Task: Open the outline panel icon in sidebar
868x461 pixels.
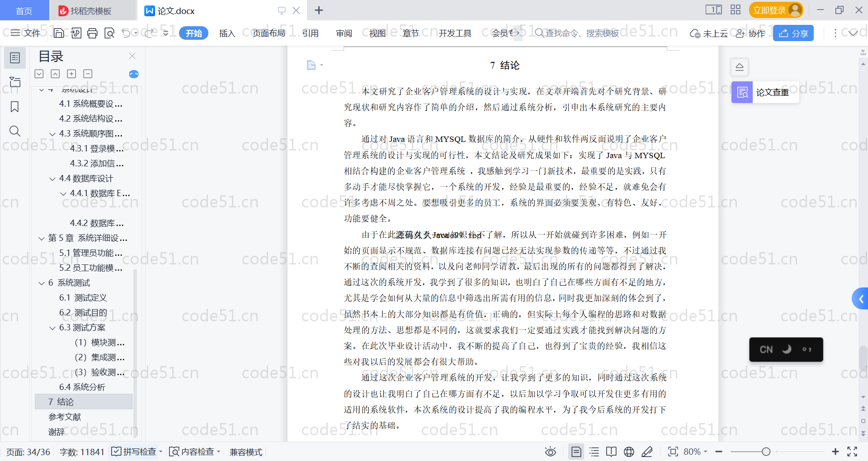Action: 15,58
